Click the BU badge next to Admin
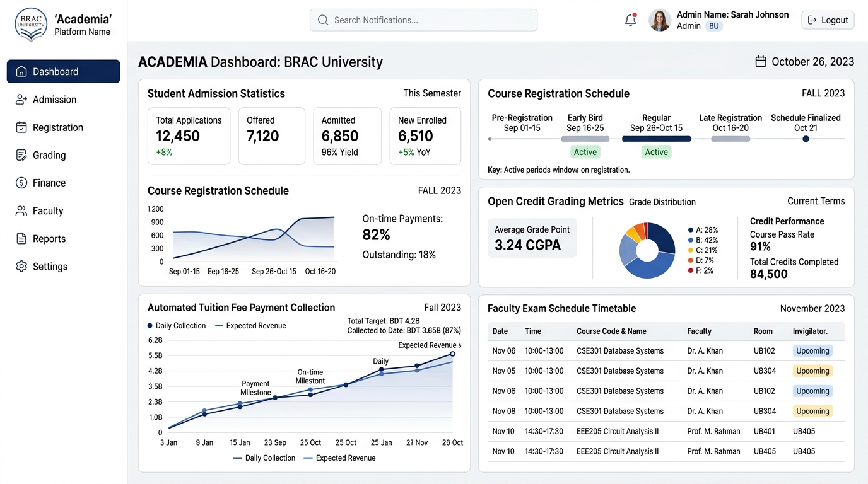 714,26
